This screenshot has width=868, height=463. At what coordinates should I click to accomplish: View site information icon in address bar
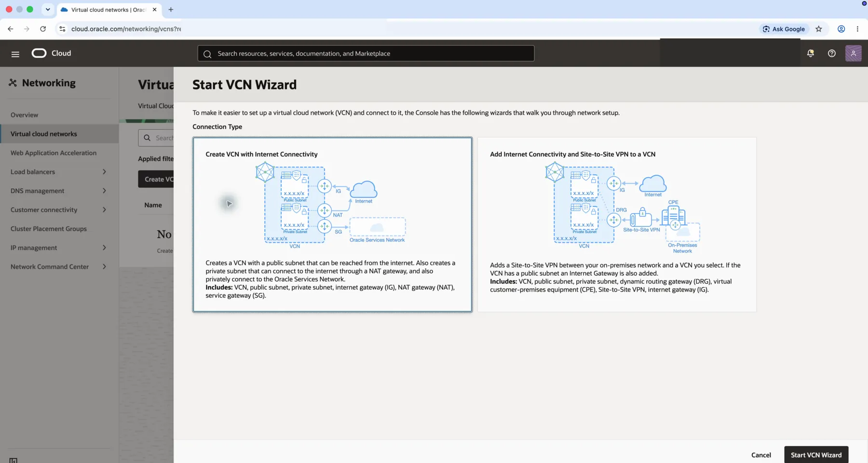(62, 29)
